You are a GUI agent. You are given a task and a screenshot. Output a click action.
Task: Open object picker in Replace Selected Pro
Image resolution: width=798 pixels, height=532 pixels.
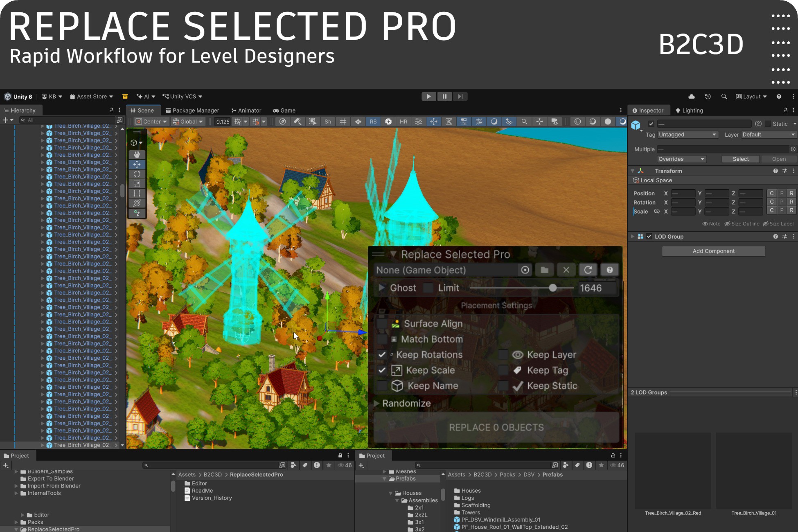pos(525,270)
